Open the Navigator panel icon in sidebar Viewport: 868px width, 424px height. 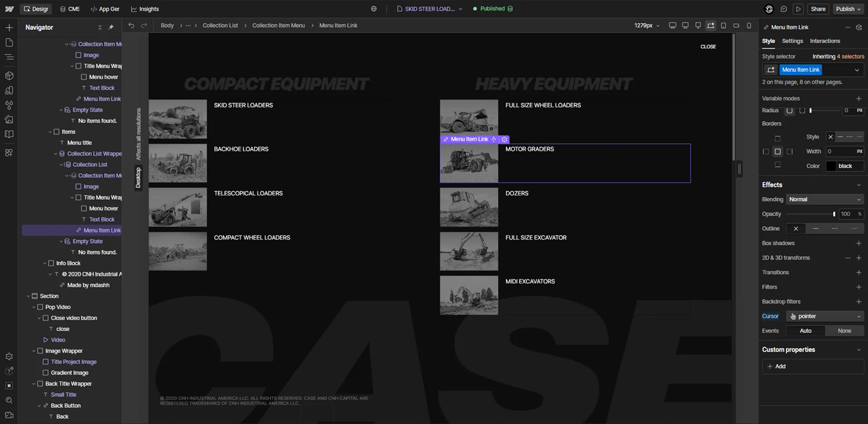point(9,57)
